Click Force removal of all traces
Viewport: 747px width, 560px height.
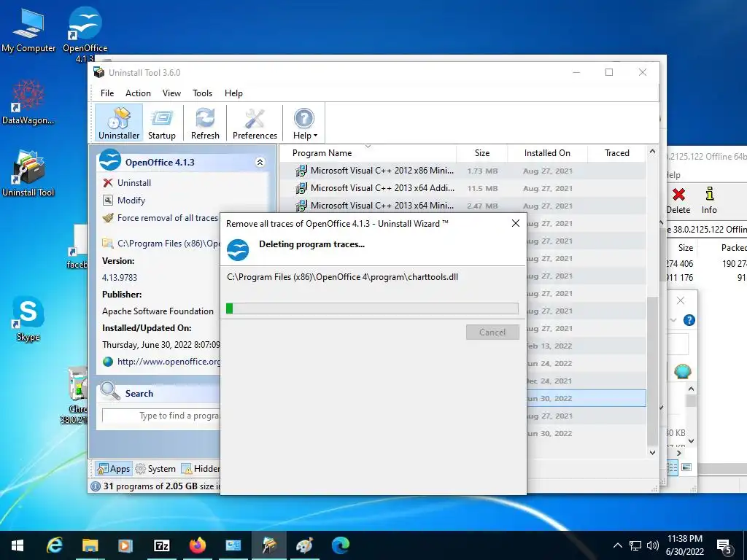[160, 218]
